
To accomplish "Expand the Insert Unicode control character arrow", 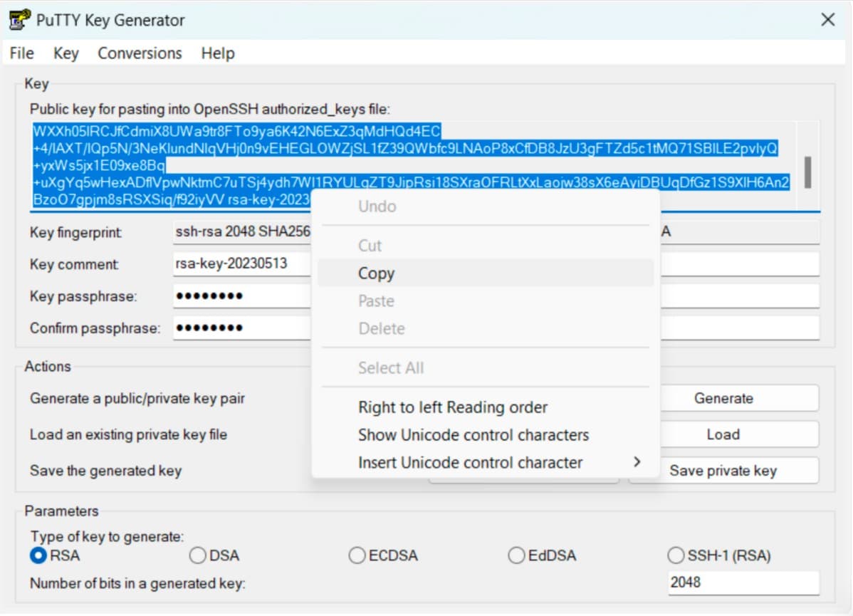I will click(637, 462).
